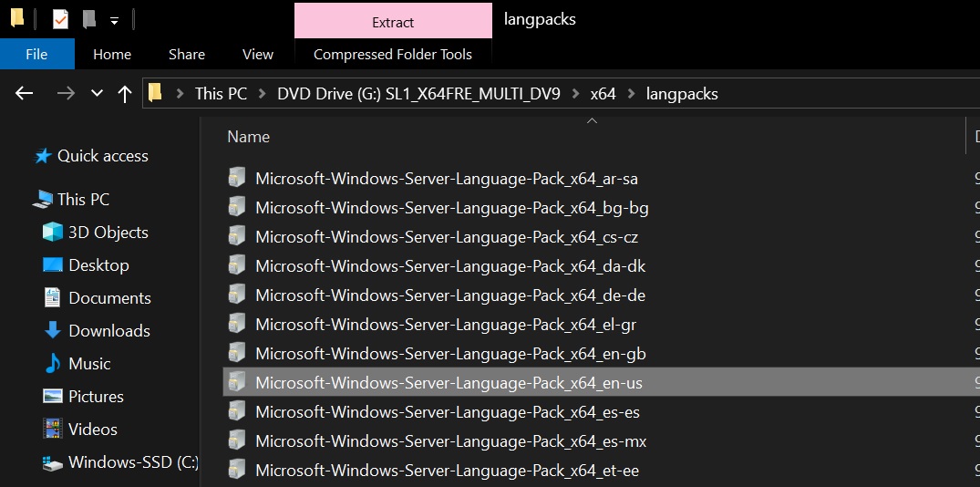Viewport: 980px width, 487px height.
Task: Go forward with the right arrow
Action: coord(66,94)
